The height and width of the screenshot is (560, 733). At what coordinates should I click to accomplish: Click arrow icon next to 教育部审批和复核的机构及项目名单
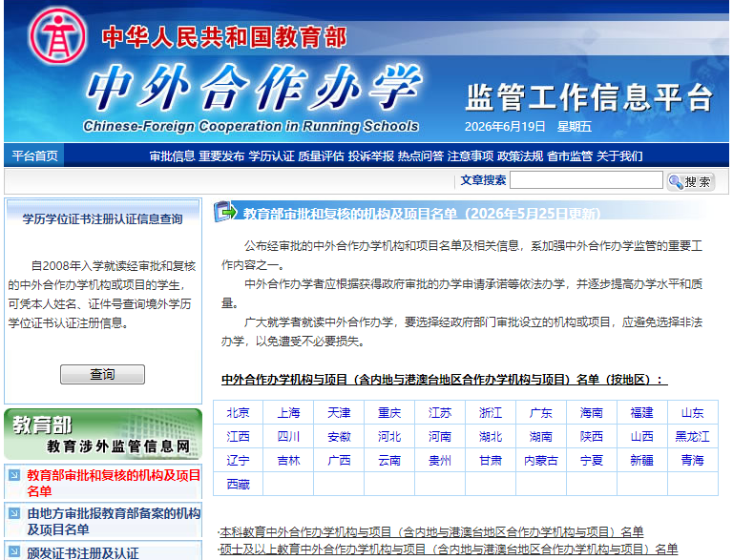click(14, 475)
